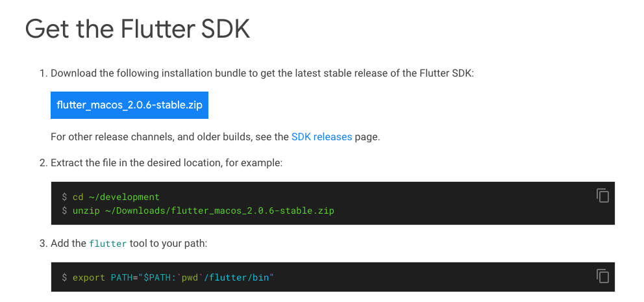
Task: Click the 'Download the following installation bundle' sentence
Action: [262, 73]
